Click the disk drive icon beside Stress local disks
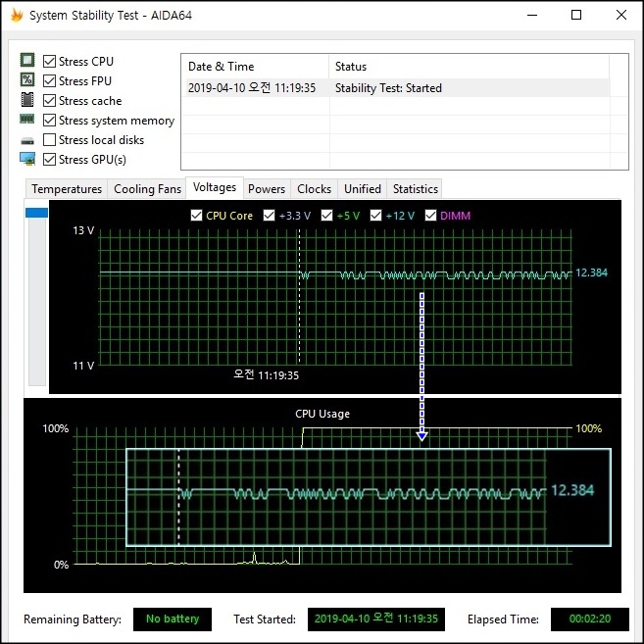 [27, 141]
